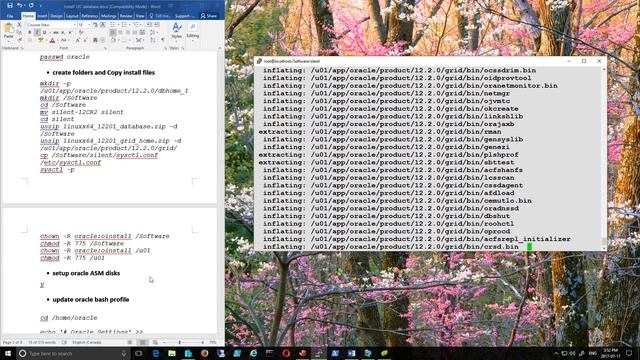Click the Tell me search box
640x360 pixels.
coord(160,16)
